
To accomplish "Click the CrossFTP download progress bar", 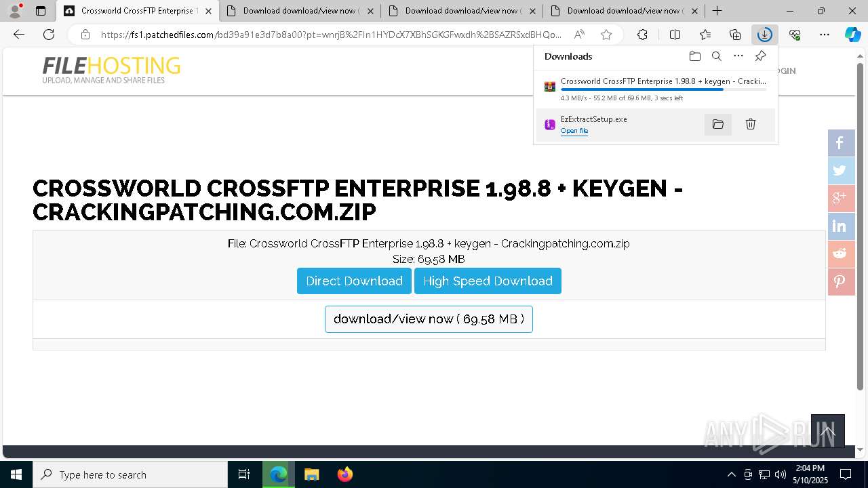I will click(x=664, y=89).
